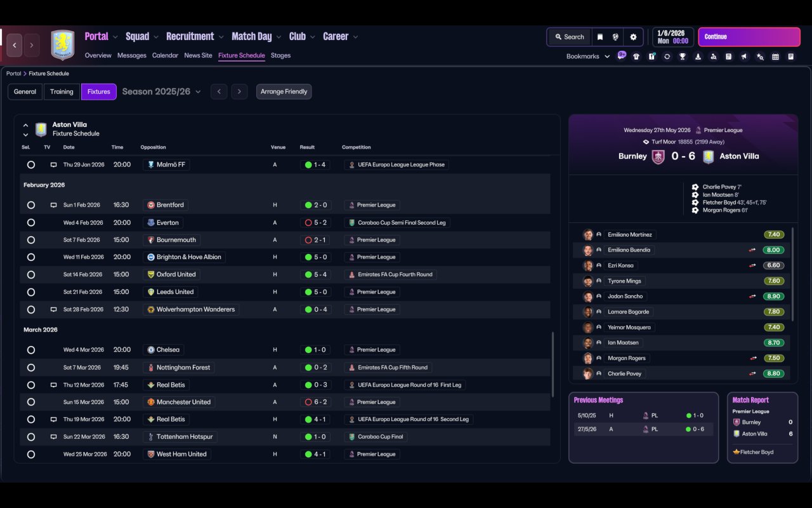Go to next season with right chevron

pyautogui.click(x=239, y=91)
